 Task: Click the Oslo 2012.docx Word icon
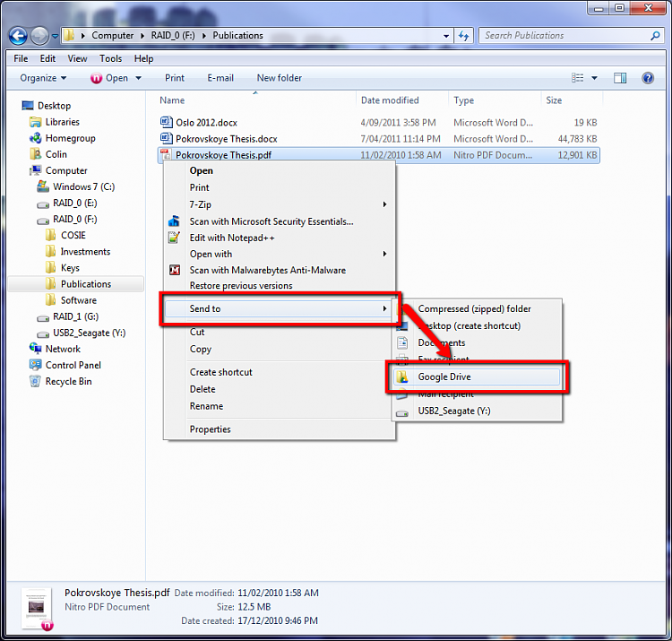(x=167, y=122)
